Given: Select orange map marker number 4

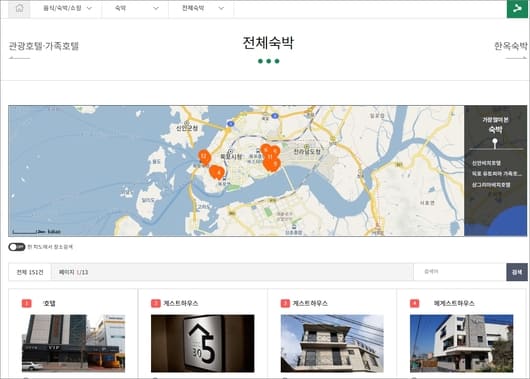Looking at the screenshot, I should [219, 173].
